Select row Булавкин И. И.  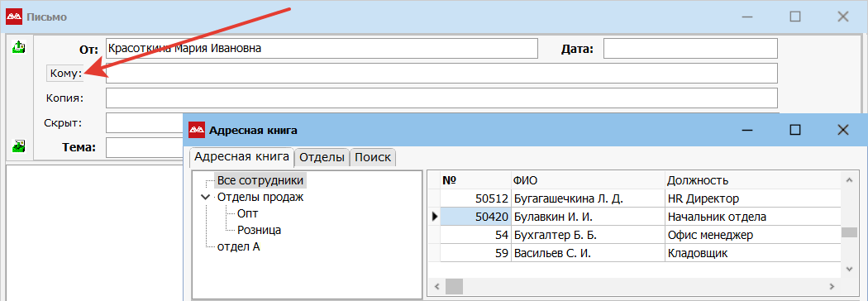(587, 217)
